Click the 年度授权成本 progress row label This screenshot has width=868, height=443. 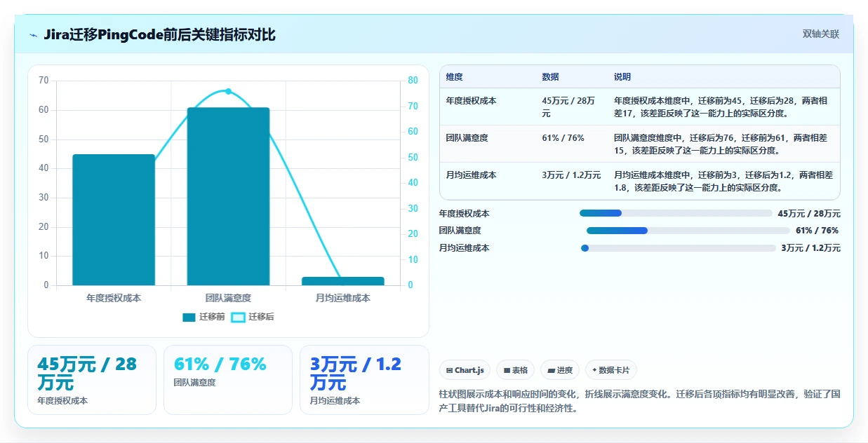click(x=465, y=214)
